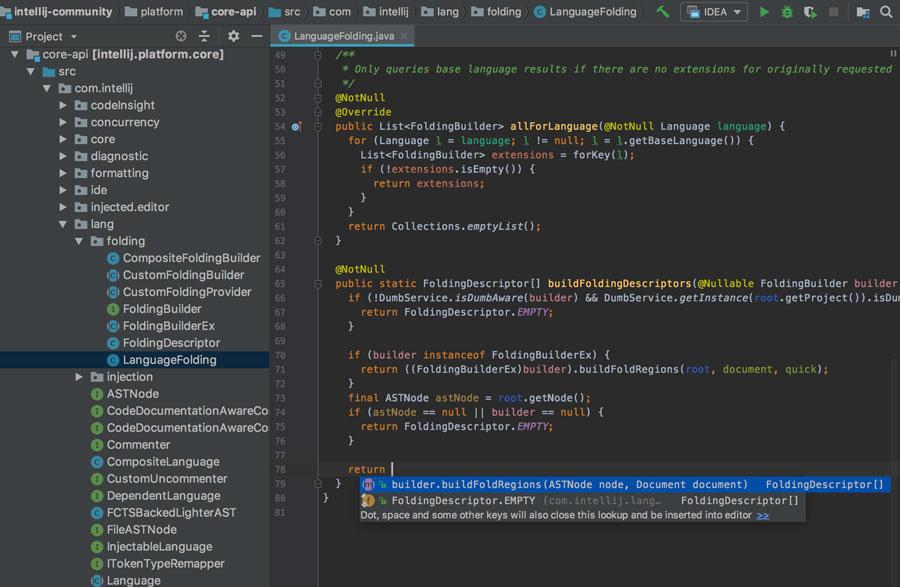The image size is (900, 587).
Task: Click the override gutter icon on line 54
Action: pos(296,126)
